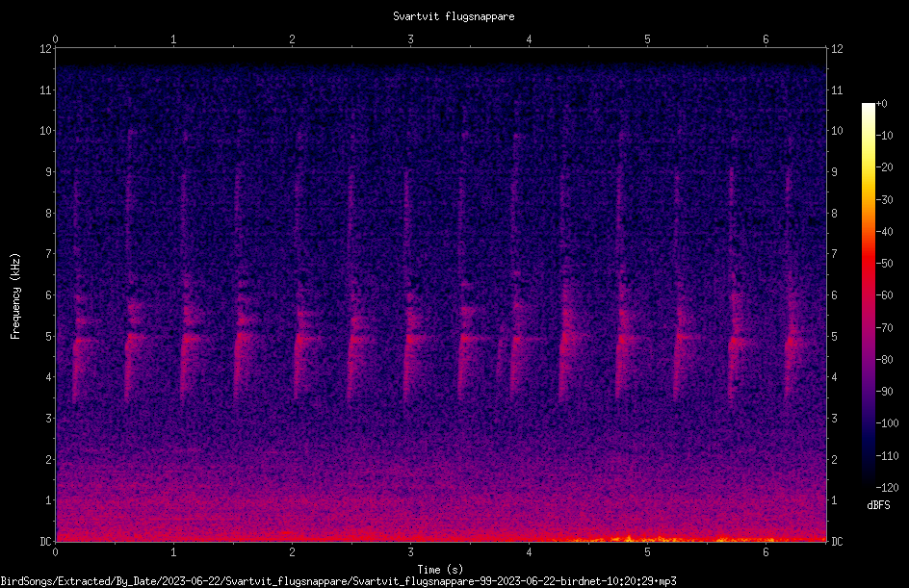Screen dimensions: 909x588
Task: Click the Frequency (kHz) axis label
Action: pos(15,296)
